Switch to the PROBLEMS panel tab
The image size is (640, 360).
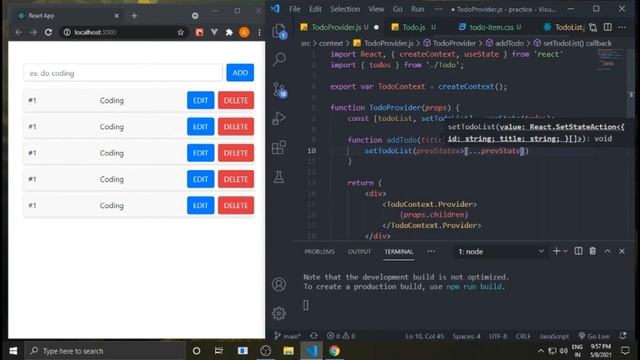tap(320, 251)
